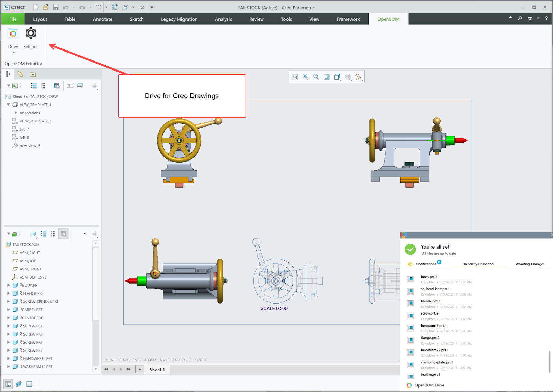Select ASM_DEF_CSYS in the model tree
Image resolution: width=553 pixels, height=392 pixels.
[x=33, y=277]
